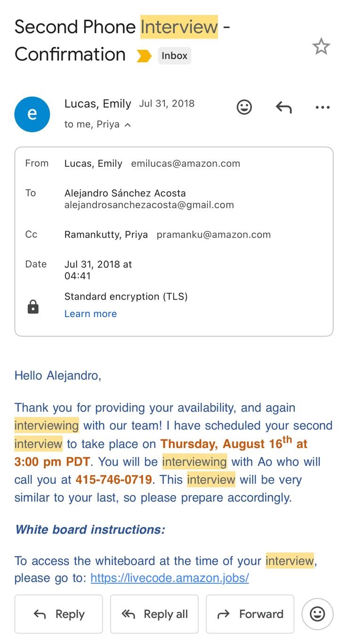Viewport: 348px width, 644px height.
Task: Click the Forward button
Action: click(250, 614)
